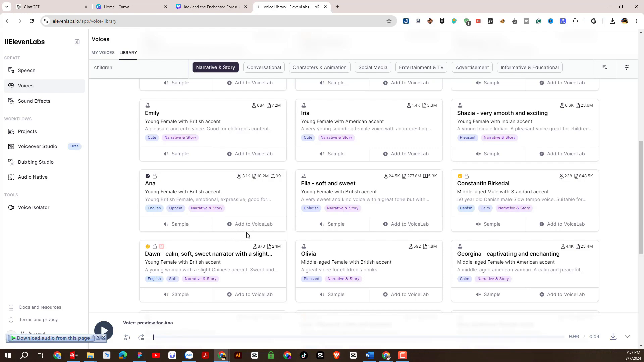Screen dimensions: 644x362
Task: Open Docs and resources link
Action: coord(40,307)
